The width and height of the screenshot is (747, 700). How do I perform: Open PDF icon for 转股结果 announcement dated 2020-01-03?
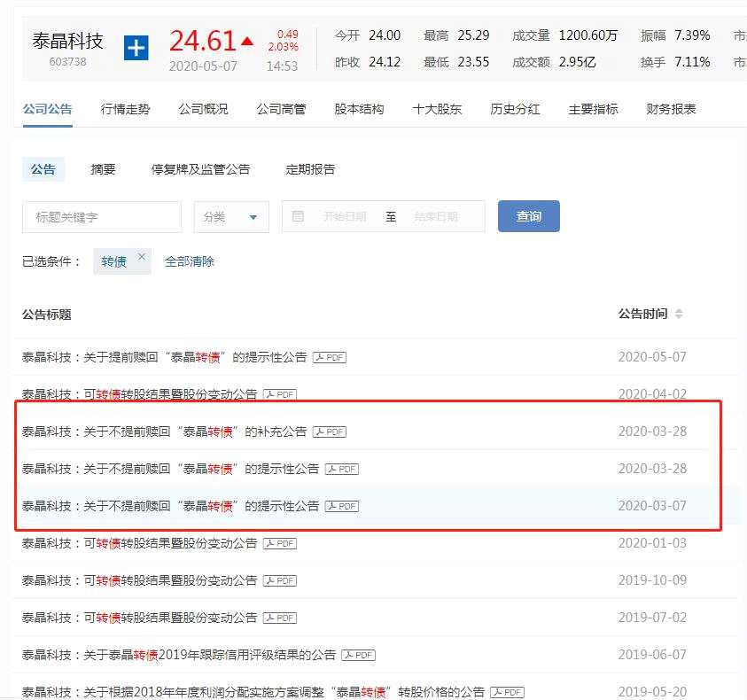pos(280,543)
